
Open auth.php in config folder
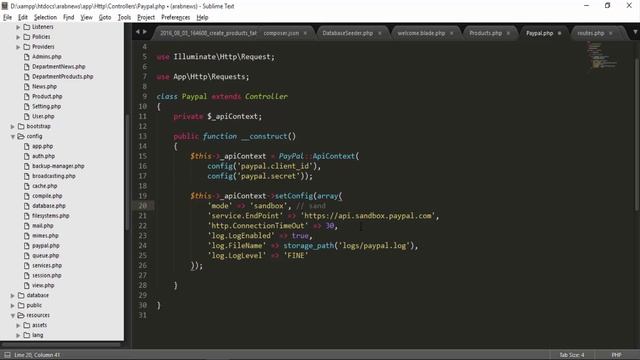(43, 156)
